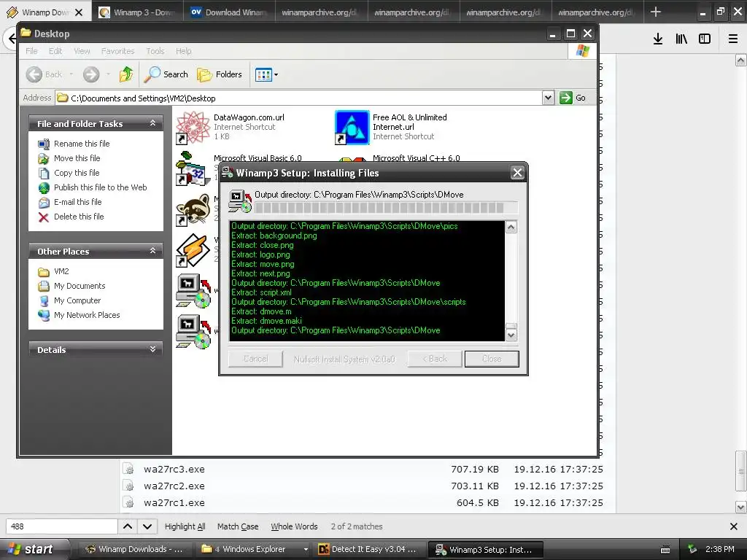Image resolution: width=747 pixels, height=560 pixels.
Task: Click the Search magnifier toolbar button
Action: tap(166, 74)
